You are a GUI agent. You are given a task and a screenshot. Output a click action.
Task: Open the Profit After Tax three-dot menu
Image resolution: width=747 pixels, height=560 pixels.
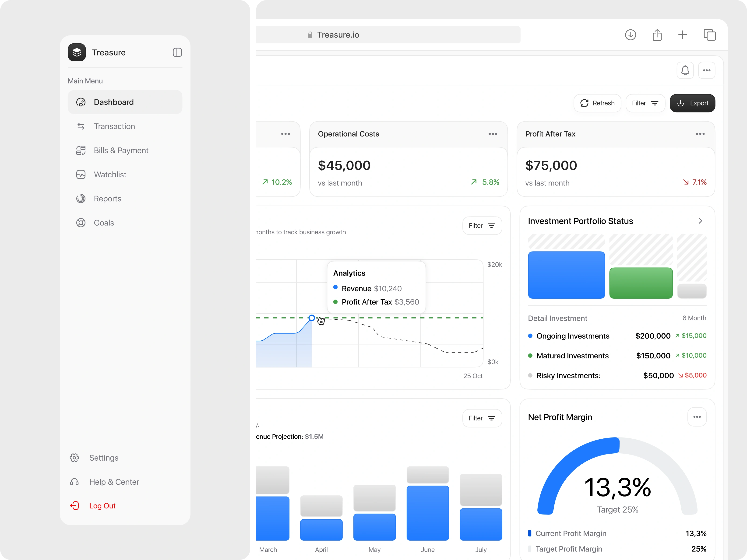[700, 134]
